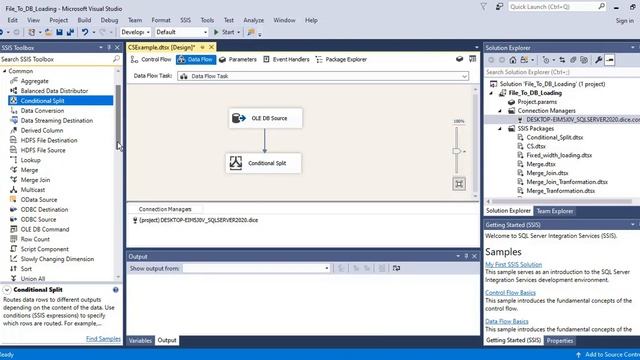Click Fit View to Window button on canvas
The width and height of the screenshot is (640, 360).
(x=459, y=184)
